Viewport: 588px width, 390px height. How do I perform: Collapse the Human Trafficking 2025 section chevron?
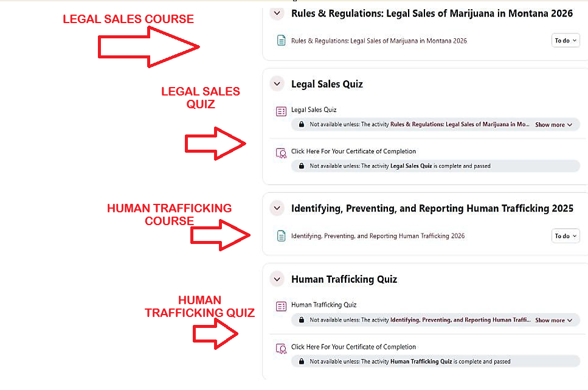pos(277,207)
